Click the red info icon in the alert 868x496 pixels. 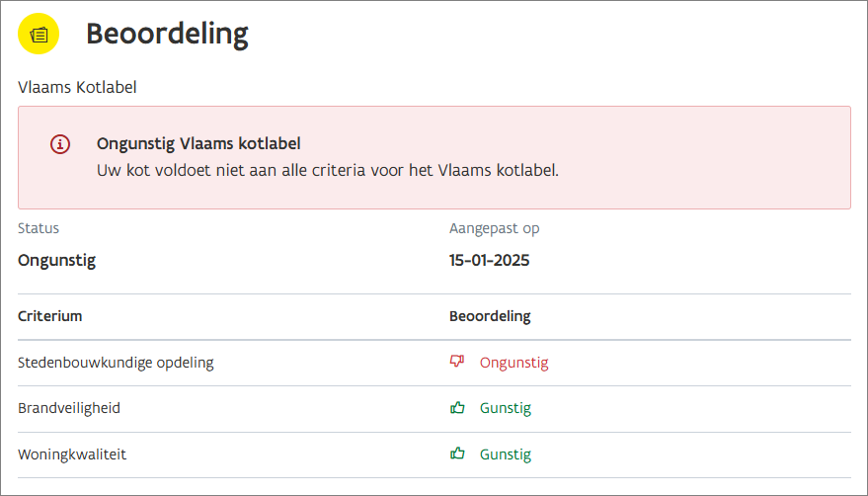pyautogui.click(x=60, y=144)
